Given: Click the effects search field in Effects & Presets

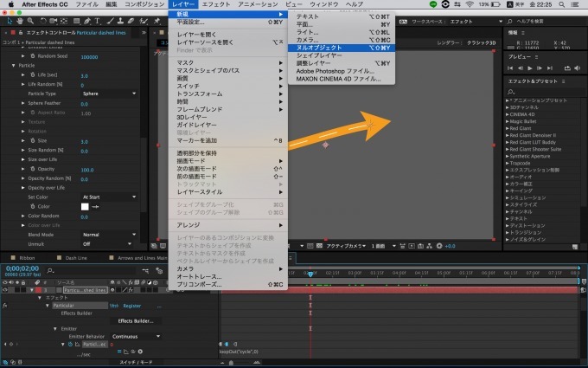Looking at the screenshot, I should [545, 91].
